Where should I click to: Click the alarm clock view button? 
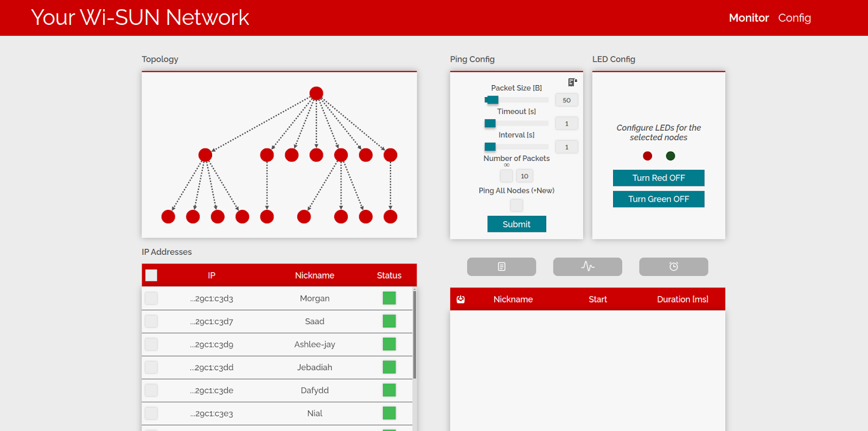(x=673, y=267)
